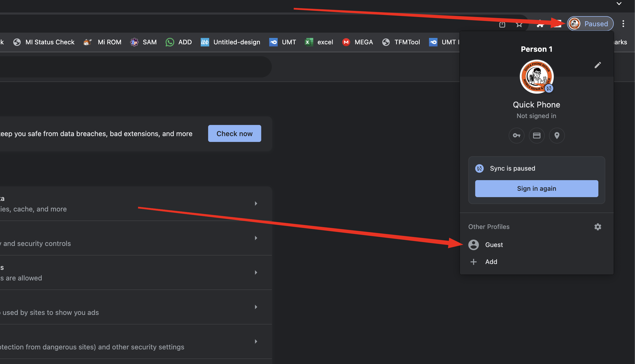Expand cookies, cache, and more row
Image resolution: width=635 pixels, height=364 pixels.
256,203
